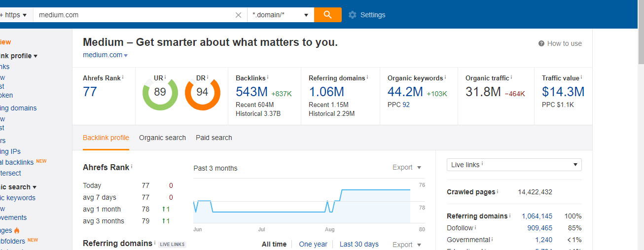Click info icon next to Traffic value

581,77
